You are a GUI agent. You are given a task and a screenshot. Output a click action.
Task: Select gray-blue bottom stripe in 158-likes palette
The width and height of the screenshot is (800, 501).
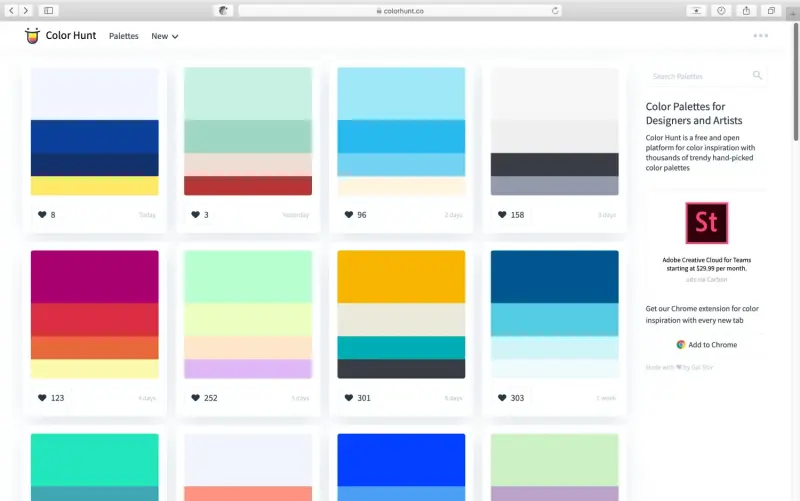[555, 186]
